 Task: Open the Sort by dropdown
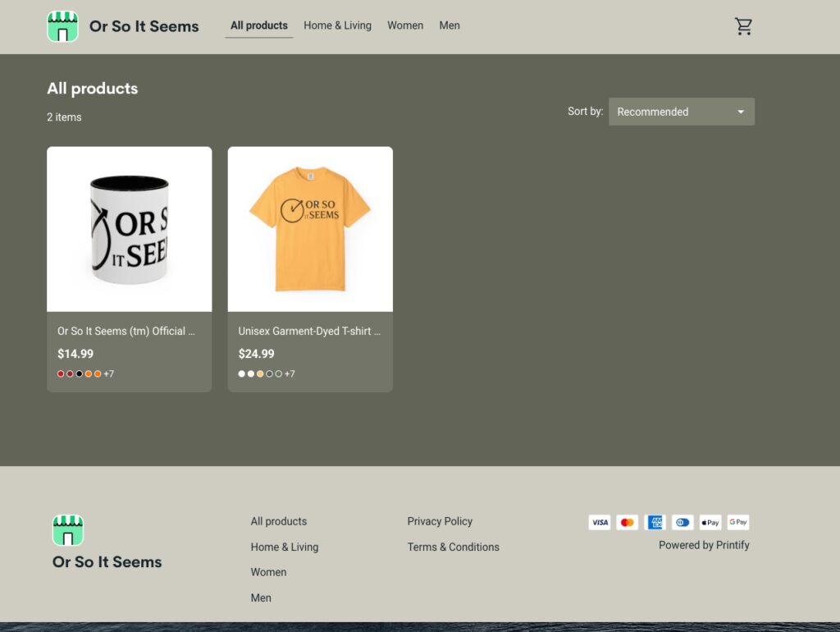point(681,111)
